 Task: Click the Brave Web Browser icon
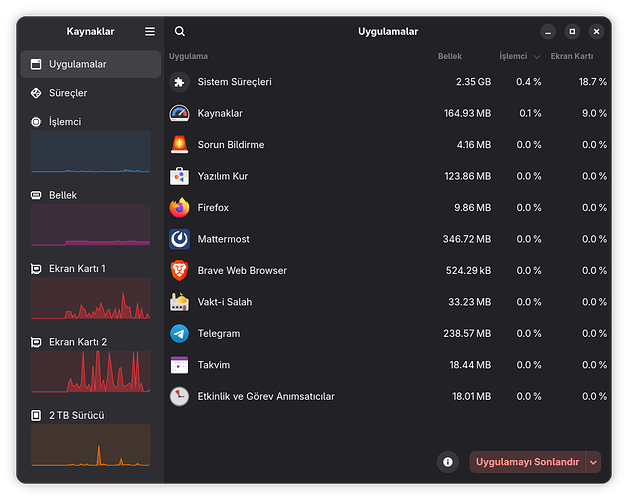click(x=179, y=271)
